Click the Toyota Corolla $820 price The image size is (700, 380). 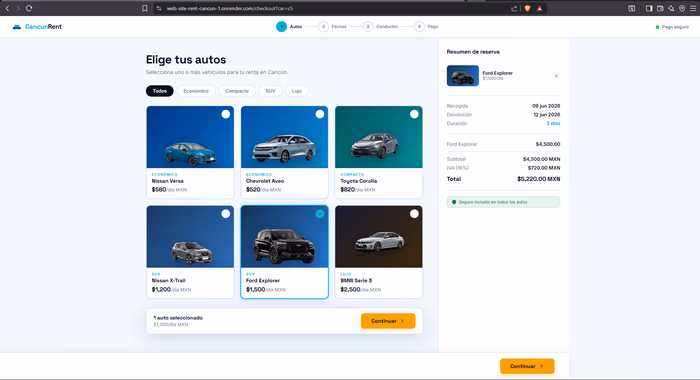(347, 189)
